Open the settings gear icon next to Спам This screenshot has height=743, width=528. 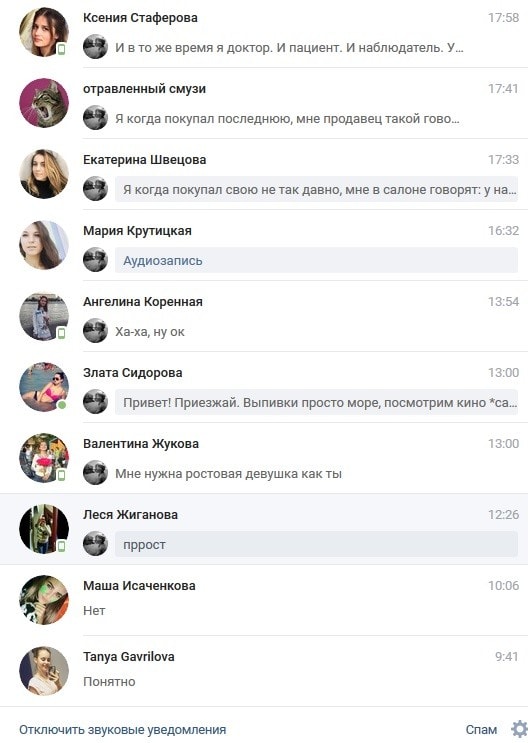coord(519,729)
